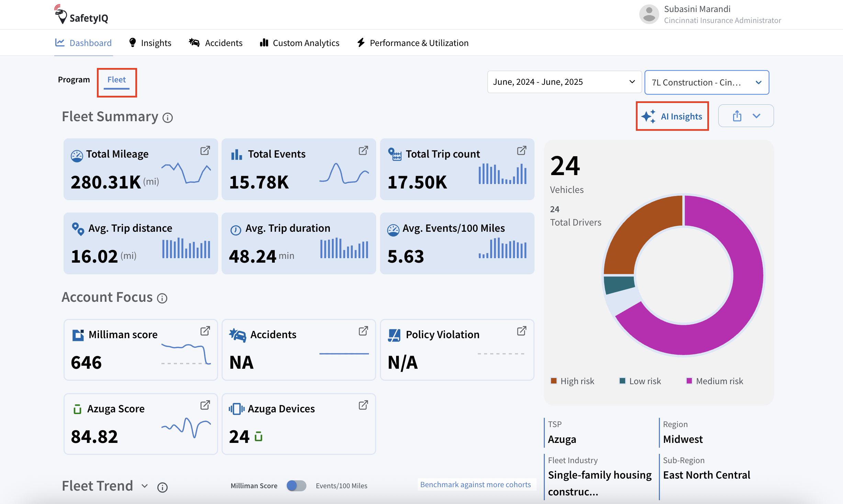Image resolution: width=843 pixels, height=504 pixels.
Task: Open the user profile avatar
Action: (649, 14)
